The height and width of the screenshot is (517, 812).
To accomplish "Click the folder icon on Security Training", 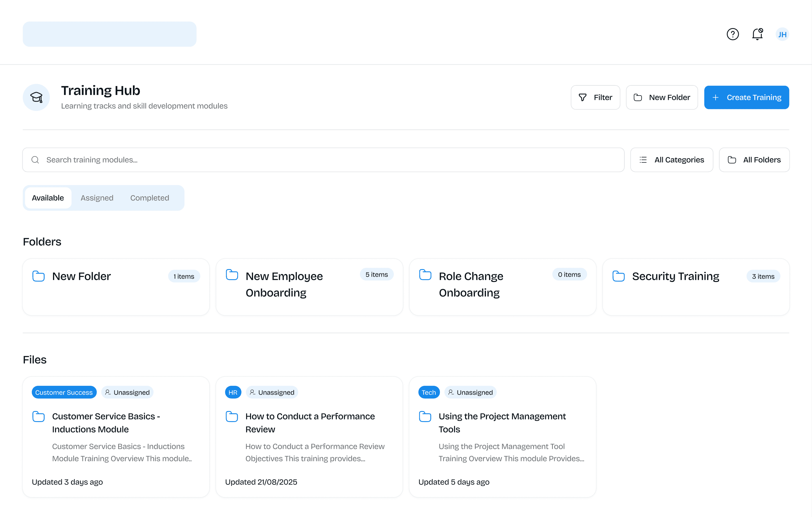I will tap(618, 276).
